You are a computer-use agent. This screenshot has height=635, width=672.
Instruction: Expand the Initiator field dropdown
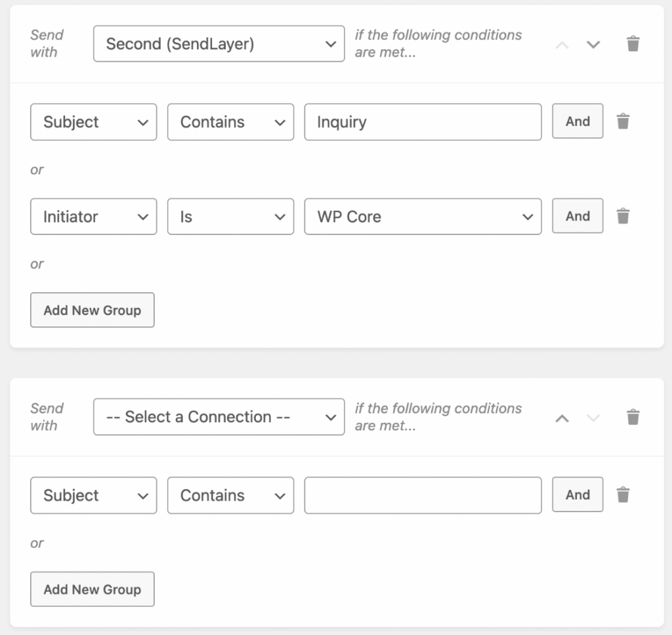93,217
